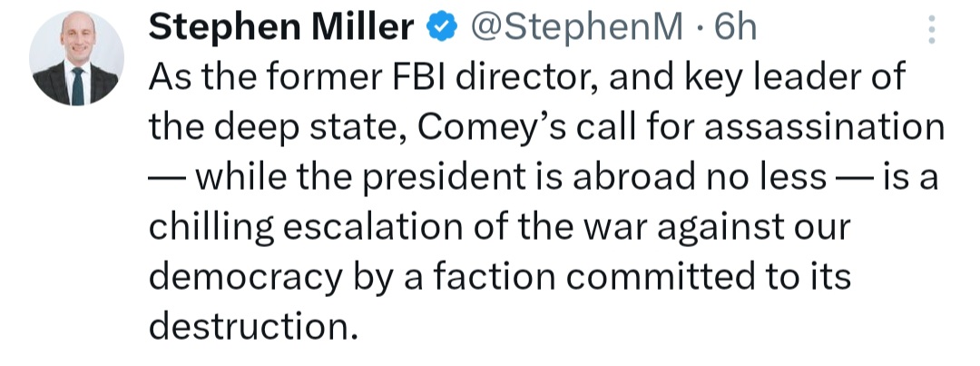Click the final word "destruction."

tap(254, 327)
